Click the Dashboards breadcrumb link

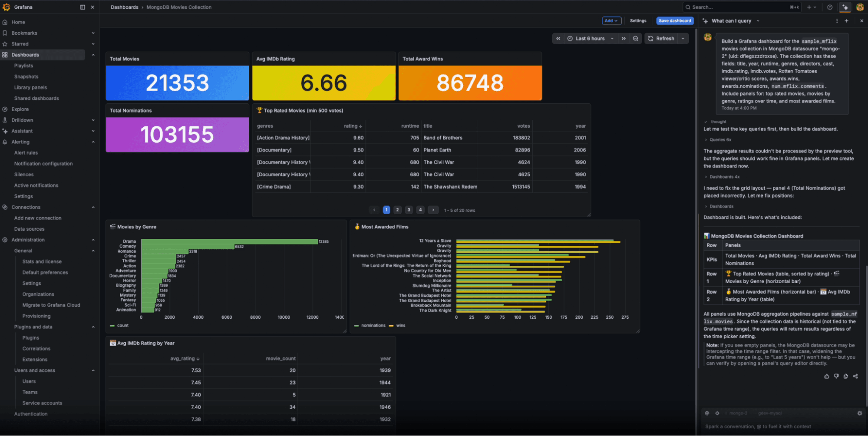coord(124,7)
